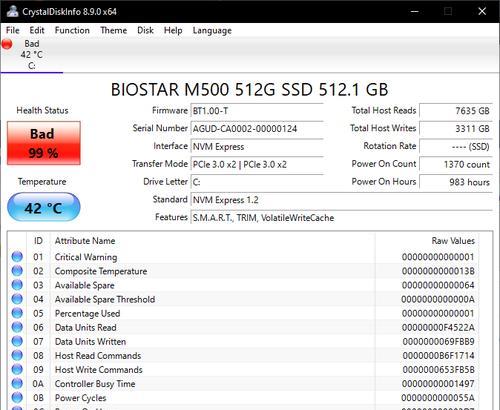Click the Power On Count value 1370 count
500x410 pixels.
click(x=456, y=164)
